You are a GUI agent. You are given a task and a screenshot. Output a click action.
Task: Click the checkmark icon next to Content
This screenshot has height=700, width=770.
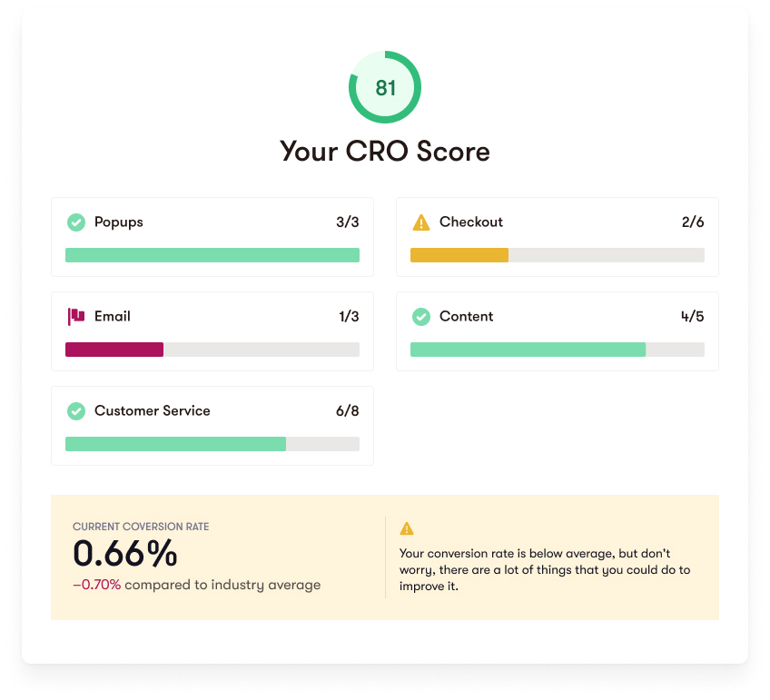click(421, 317)
